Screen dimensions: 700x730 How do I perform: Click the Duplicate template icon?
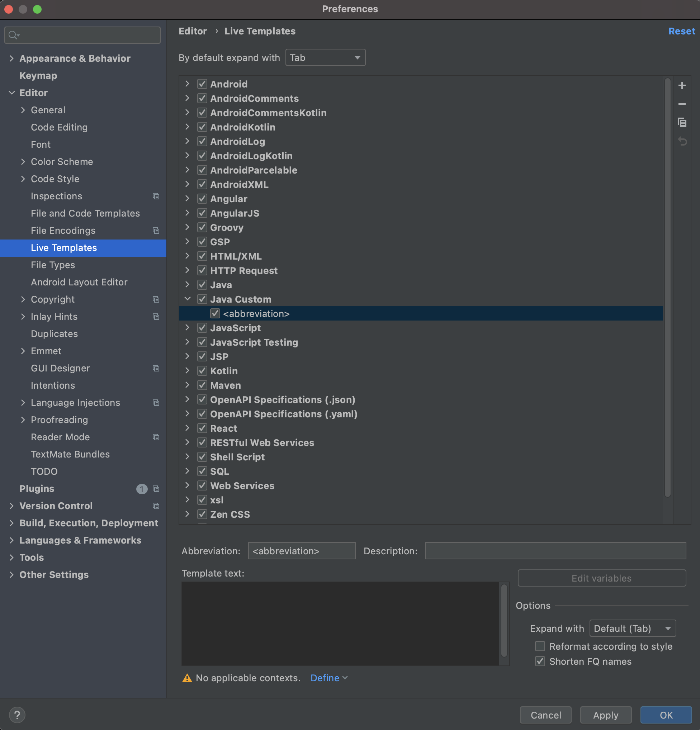[x=682, y=123]
